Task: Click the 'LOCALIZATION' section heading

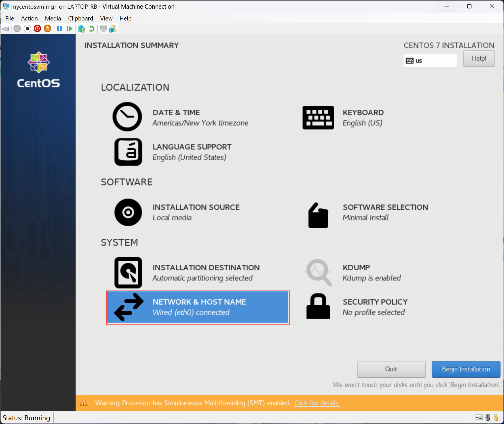Action: (135, 87)
